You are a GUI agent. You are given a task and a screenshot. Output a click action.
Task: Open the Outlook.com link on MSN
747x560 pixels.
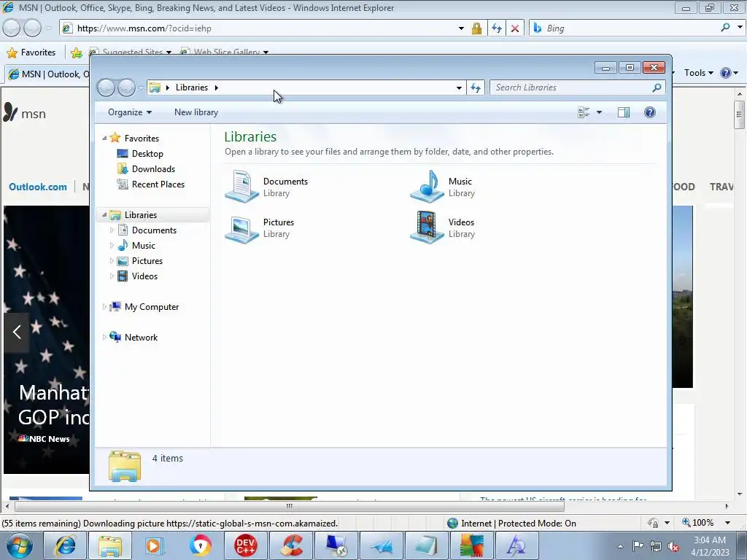(38, 187)
